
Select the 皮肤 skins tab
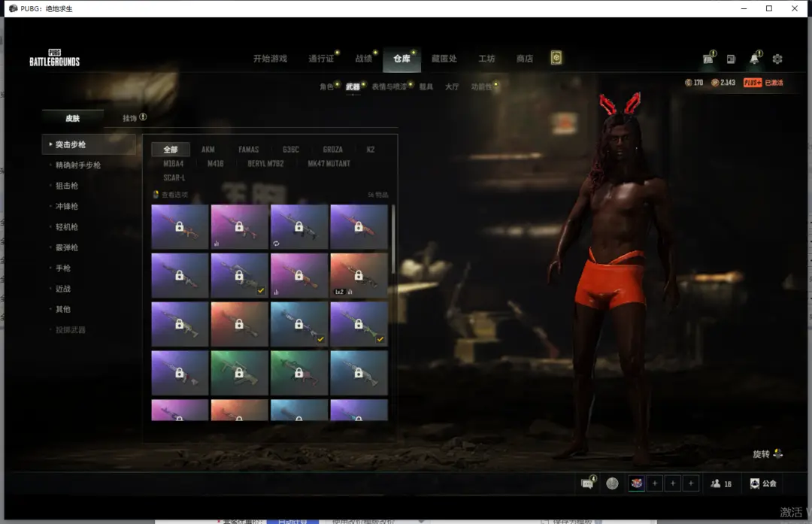tap(72, 118)
